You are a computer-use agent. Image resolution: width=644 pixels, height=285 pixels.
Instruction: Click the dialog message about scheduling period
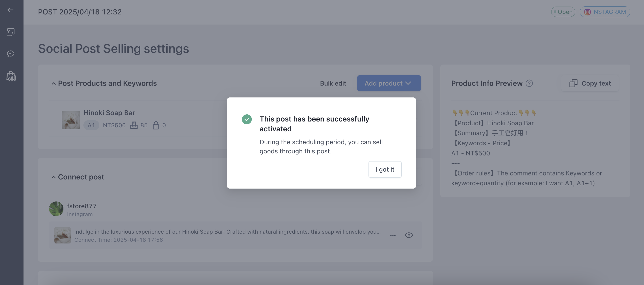[321, 147]
